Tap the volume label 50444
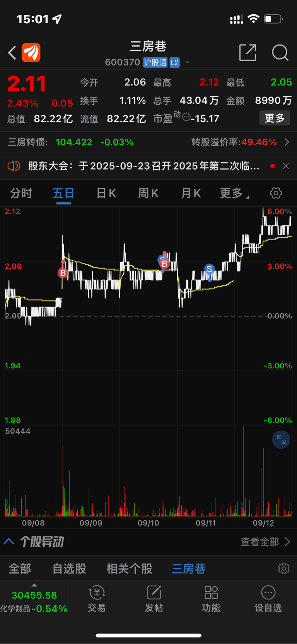297x644 pixels. pos(18,431)
